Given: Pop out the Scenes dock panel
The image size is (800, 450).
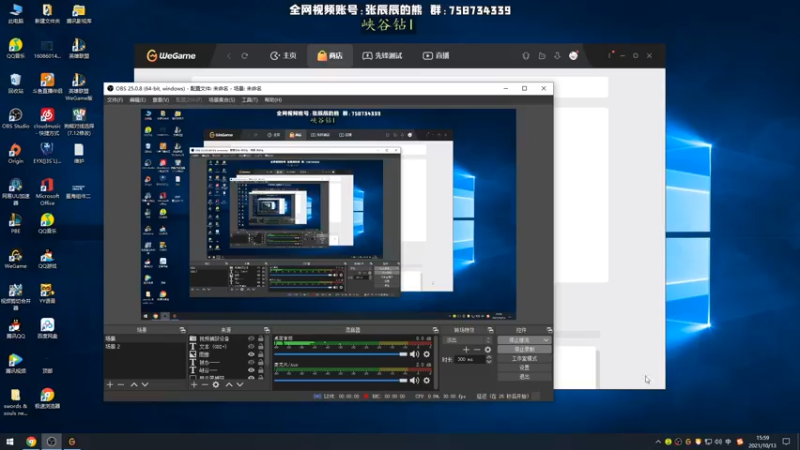Looking at the screenshot, I should [x=182, y=330].
